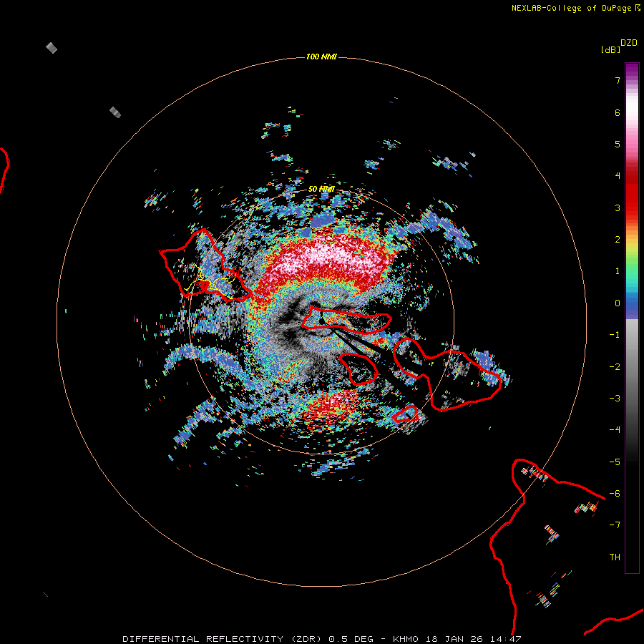Click the -2 label on color scale
Image resolution: width=644 pixels, height=644 pixels.
coord(615,367)
